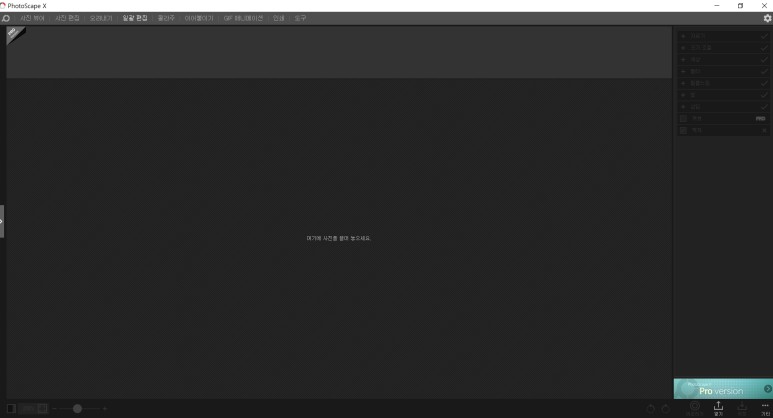
Task: Click the fit-to-screen zoom icon
Action: coord(43,409)
